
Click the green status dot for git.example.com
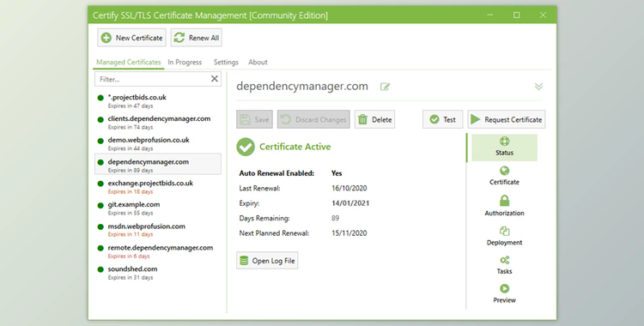tap(100, 205)
